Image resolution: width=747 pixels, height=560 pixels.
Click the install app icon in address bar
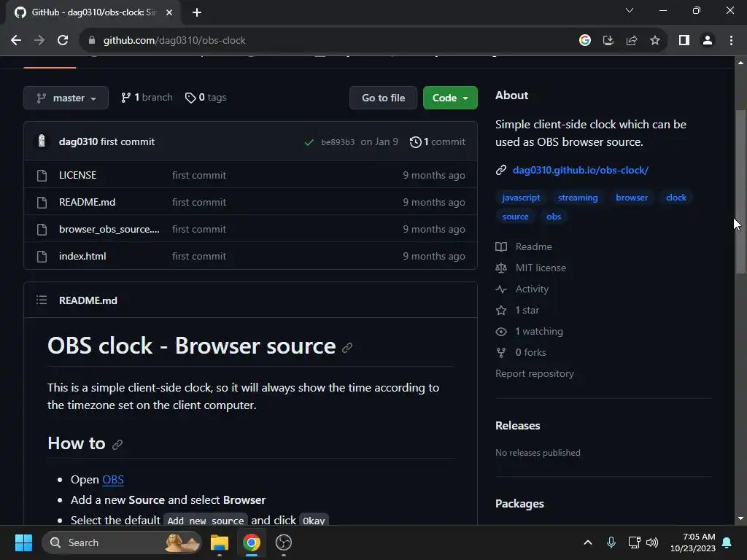click(608, 41)
